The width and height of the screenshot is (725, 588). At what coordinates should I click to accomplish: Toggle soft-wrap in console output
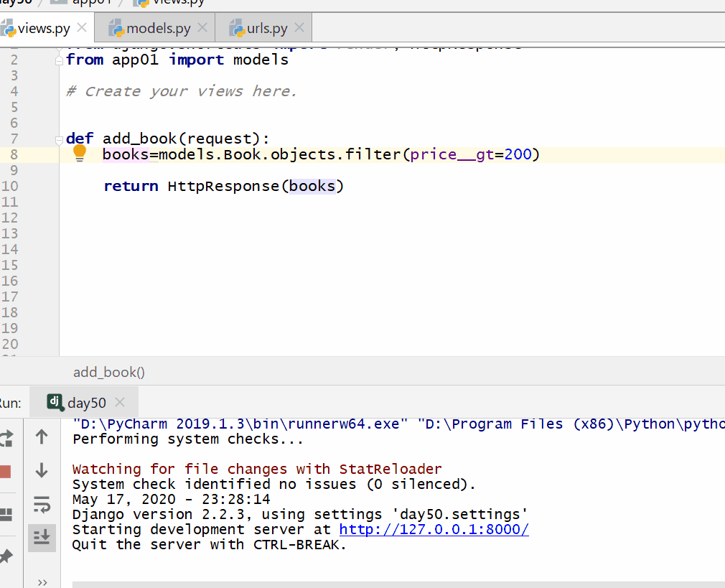pos(42,505)
